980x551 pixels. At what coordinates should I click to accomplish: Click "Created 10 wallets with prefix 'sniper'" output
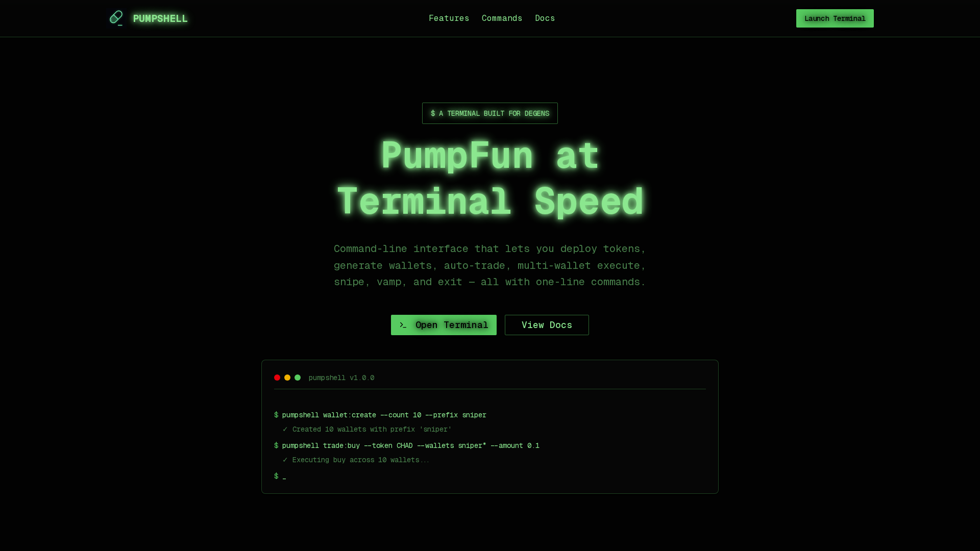(x=367, y=430)
